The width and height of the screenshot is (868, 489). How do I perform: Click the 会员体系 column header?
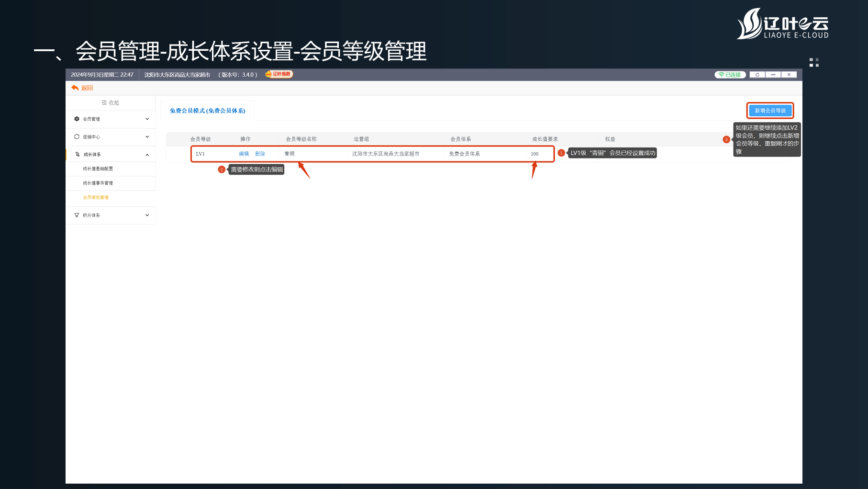[460, 139]
